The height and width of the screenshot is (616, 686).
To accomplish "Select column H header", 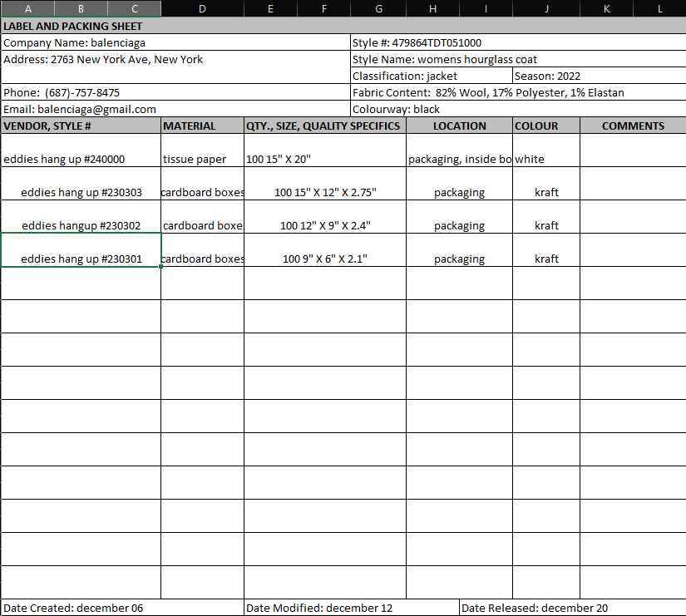I will click(432, 8).
